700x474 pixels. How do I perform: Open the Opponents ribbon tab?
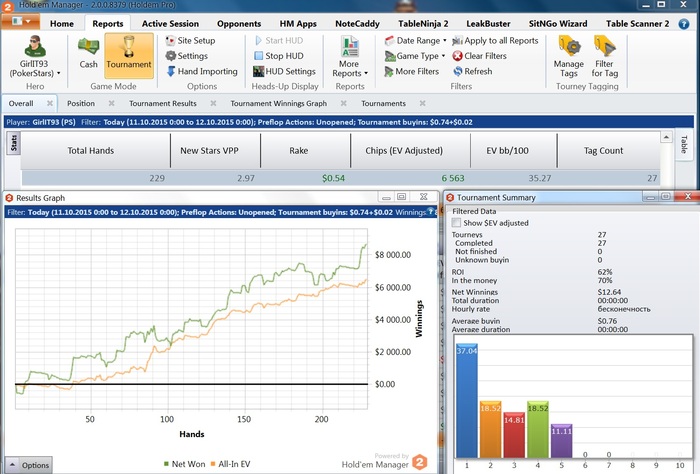click(x=239, y=24)
